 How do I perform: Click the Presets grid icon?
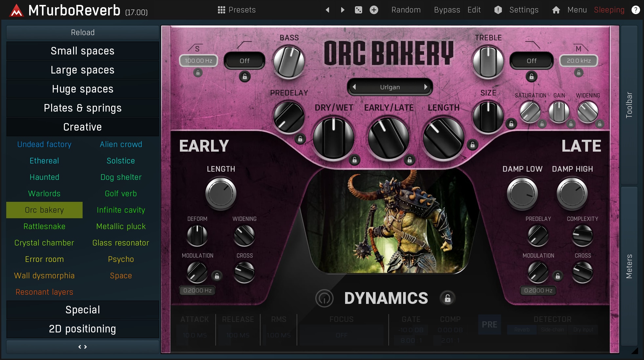[222, 10]
